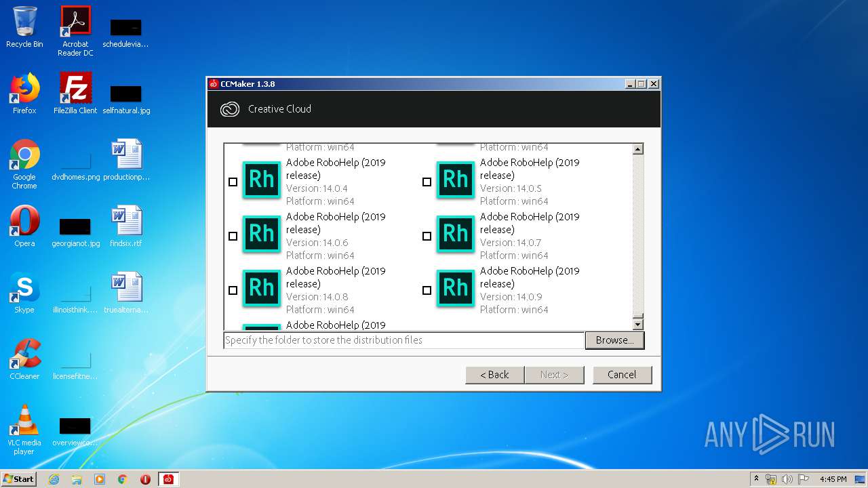Screen dimensions: 868x488
Task: Select the productionp... Word document icon
Action: (126, 160)
